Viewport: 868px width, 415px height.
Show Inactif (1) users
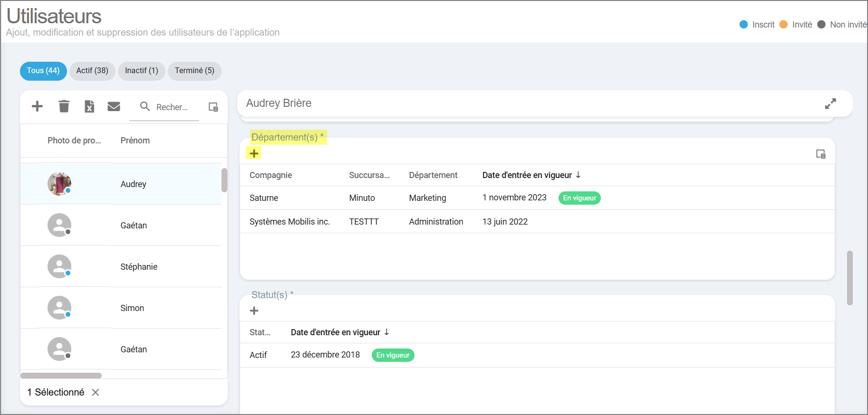[141, 71]
